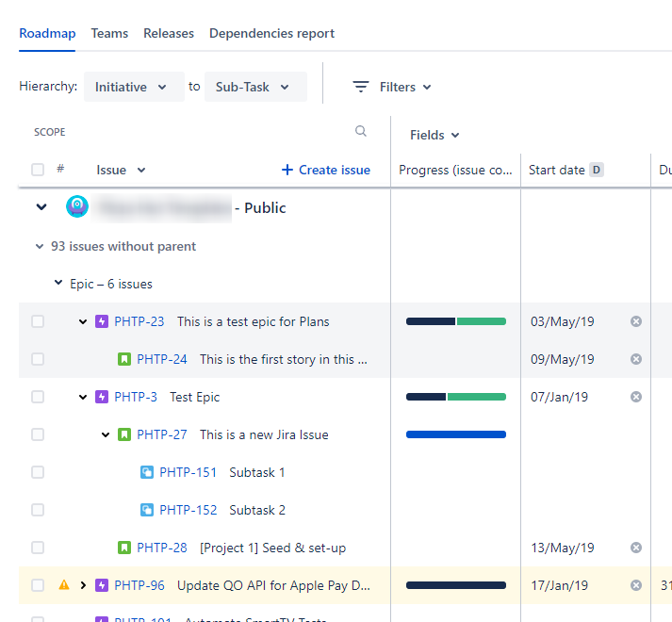This screenshot has width=672, height=622.
Task: Switch to the Roadmap tab
Action: pyautogui.click(x=47, y=33)
